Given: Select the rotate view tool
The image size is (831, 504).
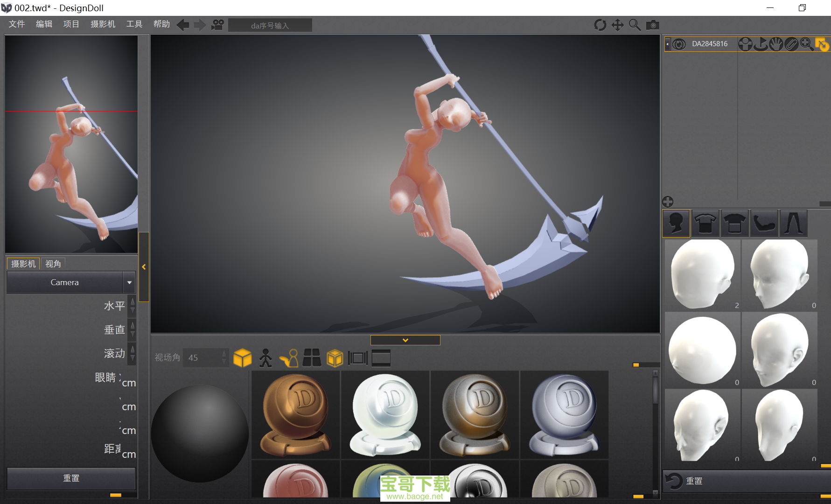Looking at the screenshot, I should pyautogui.click(x=600, y=25).
